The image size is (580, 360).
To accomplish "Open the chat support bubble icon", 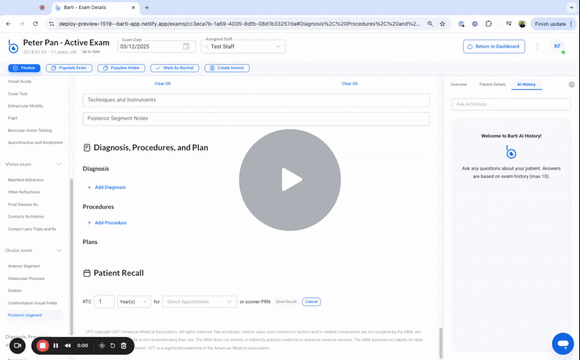I will (x=563, y=343).
